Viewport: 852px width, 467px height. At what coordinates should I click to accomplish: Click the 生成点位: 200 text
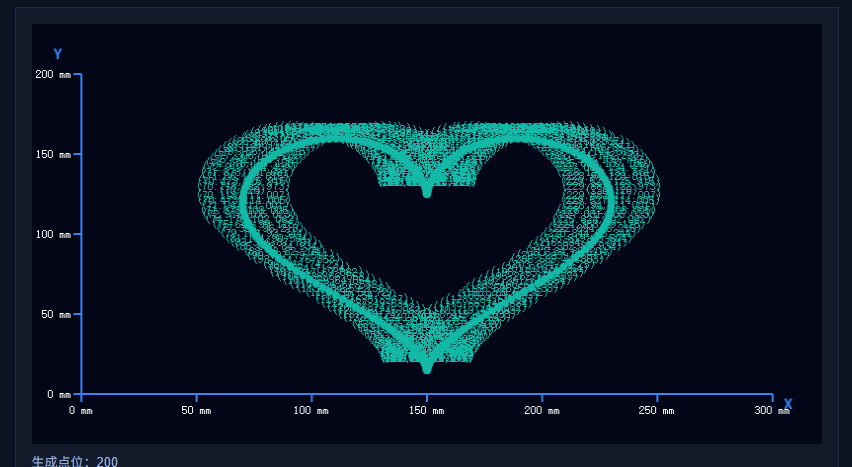(x=75, y=461)
